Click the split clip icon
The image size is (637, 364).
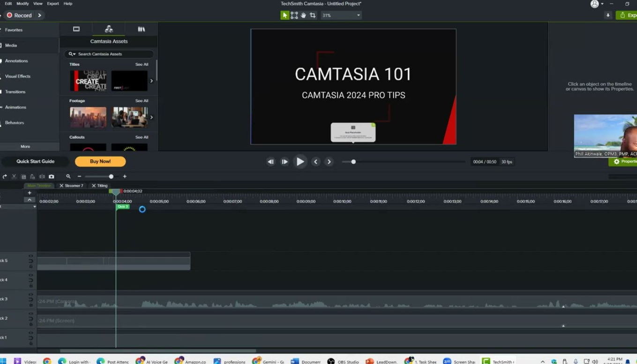42,177
